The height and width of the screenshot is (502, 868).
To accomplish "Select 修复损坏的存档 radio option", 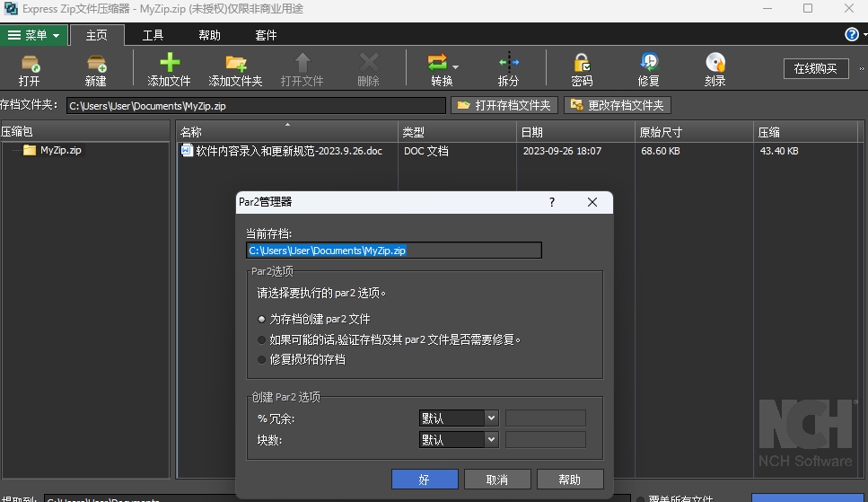I will pos(262,359).
